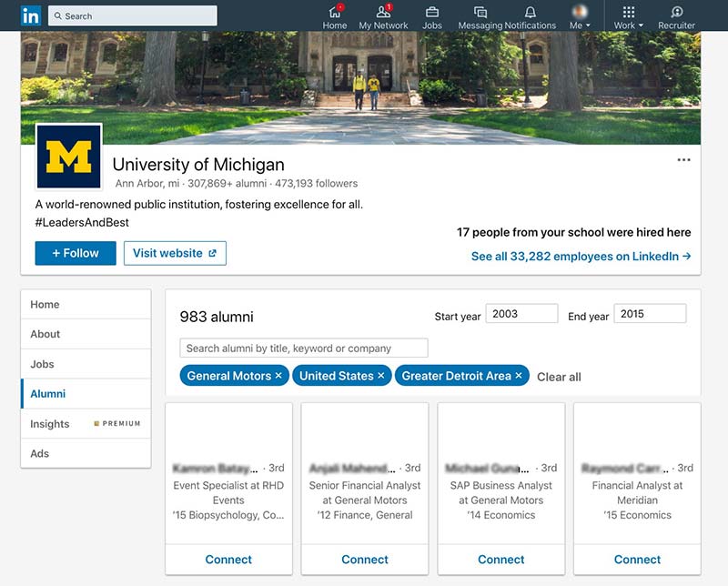Expand the Me profile dropdown
This screenshot has height=586, width=728.
click(x=580, y=17)
